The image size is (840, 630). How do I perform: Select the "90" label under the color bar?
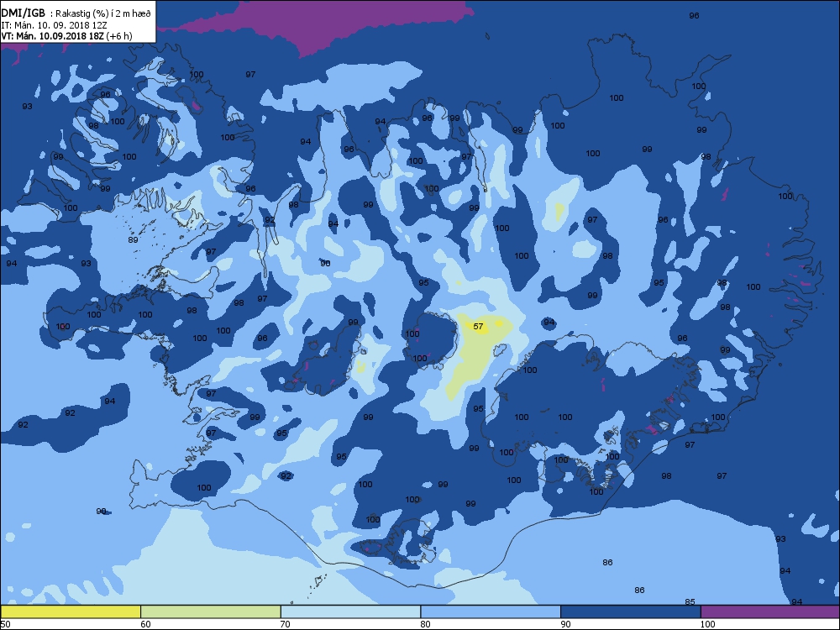pos(565,624)
